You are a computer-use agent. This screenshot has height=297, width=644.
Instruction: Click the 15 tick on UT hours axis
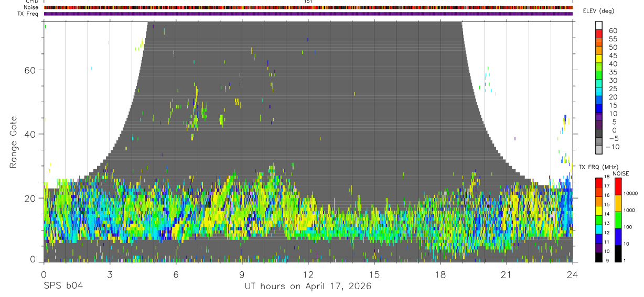point(374,274)
